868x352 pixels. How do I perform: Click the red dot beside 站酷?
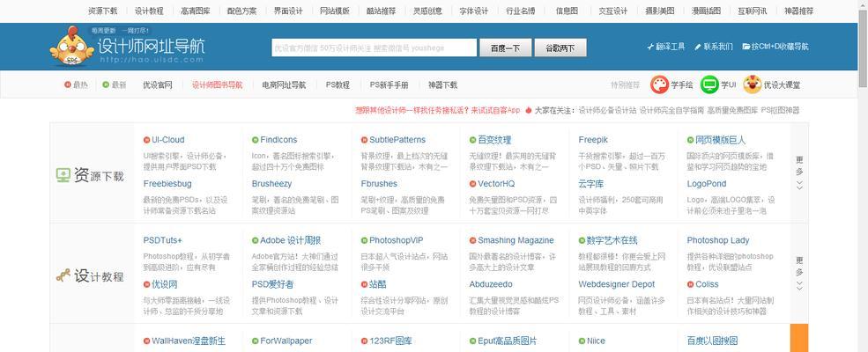(x=364, y=284)
